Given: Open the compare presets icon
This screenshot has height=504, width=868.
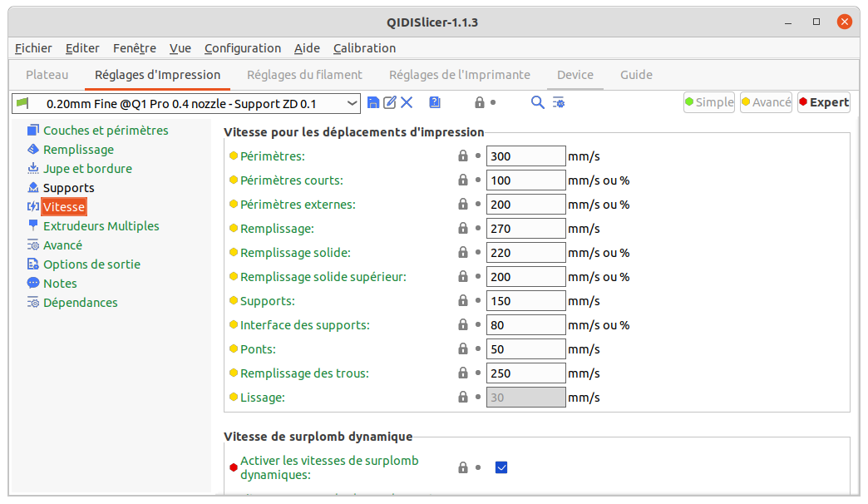Looking at the screenshot, I should pyautogui.click(x=435, y=102).
